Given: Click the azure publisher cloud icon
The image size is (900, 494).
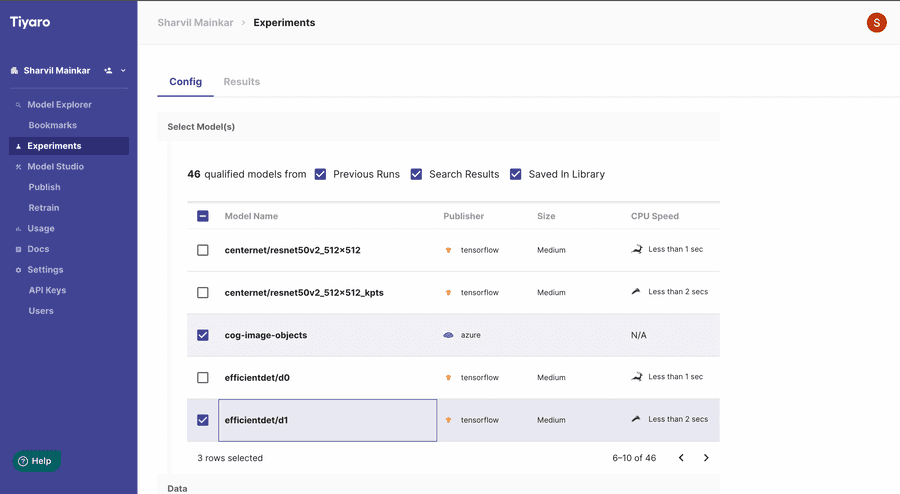Looking at the screenshot, I should pos(448,335).
